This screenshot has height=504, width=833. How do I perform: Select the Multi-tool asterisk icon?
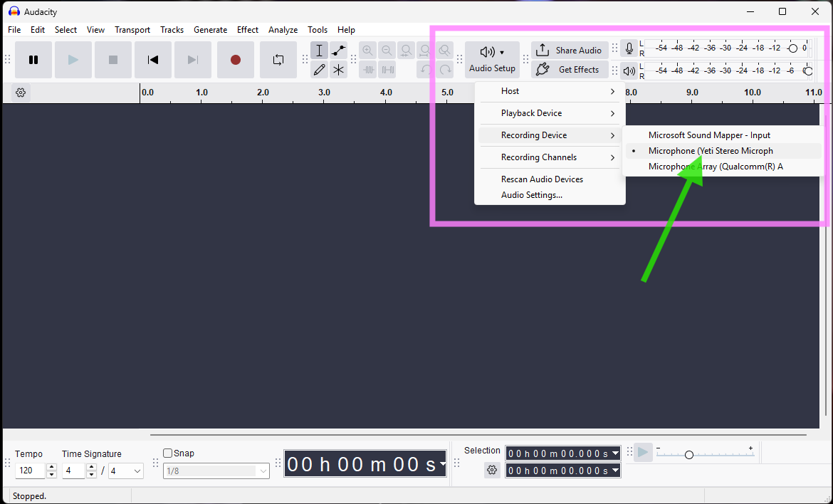(339, 70)
